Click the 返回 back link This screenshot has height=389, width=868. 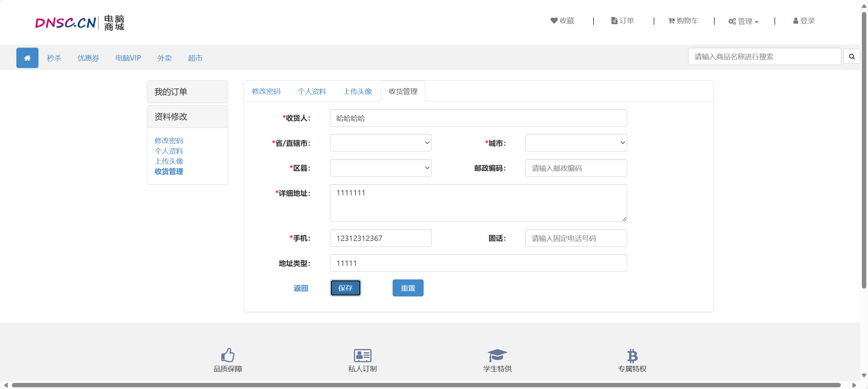click(301, 288)
